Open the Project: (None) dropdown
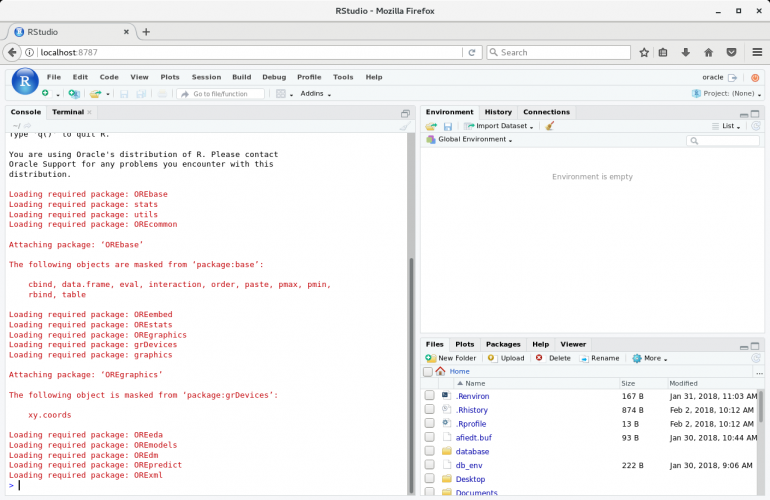770x500 pixels. tap(727, 93)
